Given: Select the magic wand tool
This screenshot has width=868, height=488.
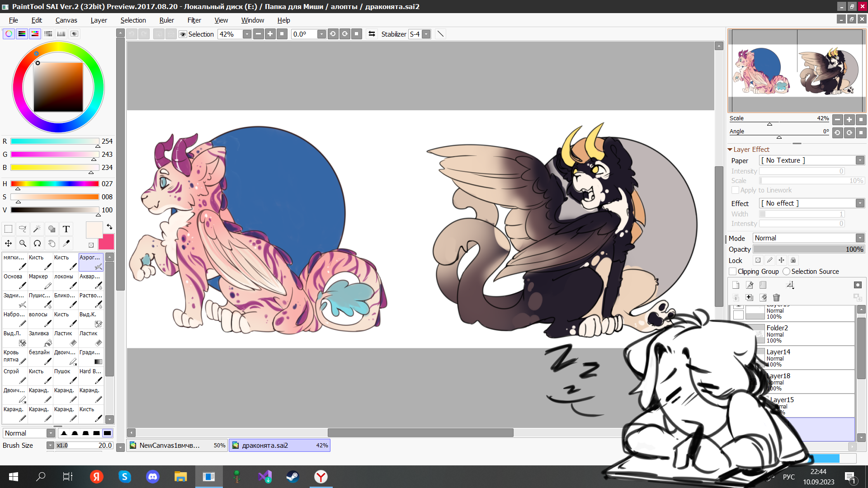Looking at the screenshot, I should (37, 229).
